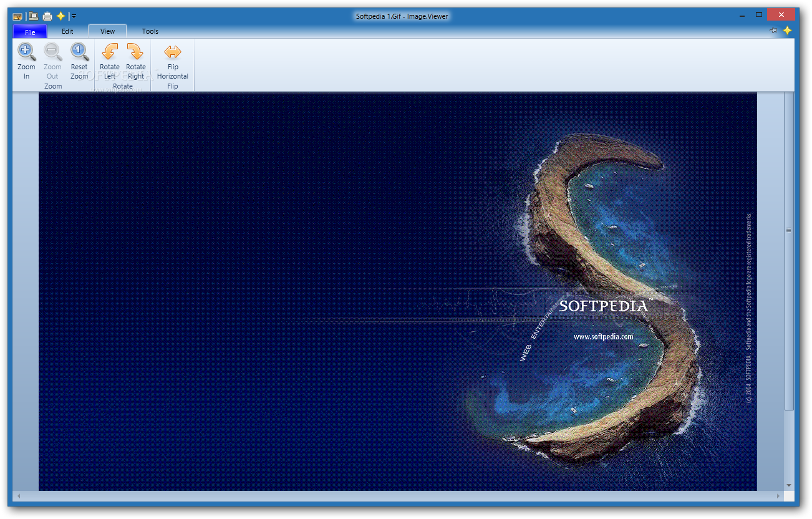The height and width of the screenshot is (519, 812).
Task: Click the yellow star icon in quick access toolbar
Action: tap(60, 16)
